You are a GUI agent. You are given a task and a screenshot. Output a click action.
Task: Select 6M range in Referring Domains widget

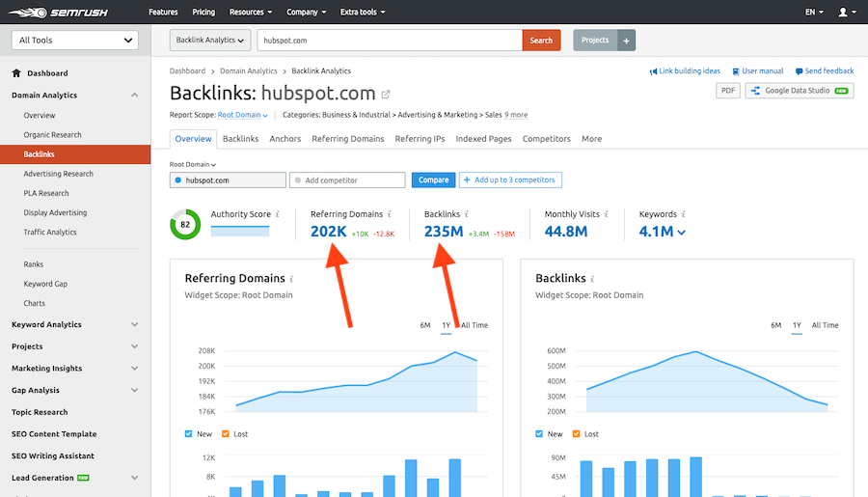pyautogui.click(x=425, y=325)
